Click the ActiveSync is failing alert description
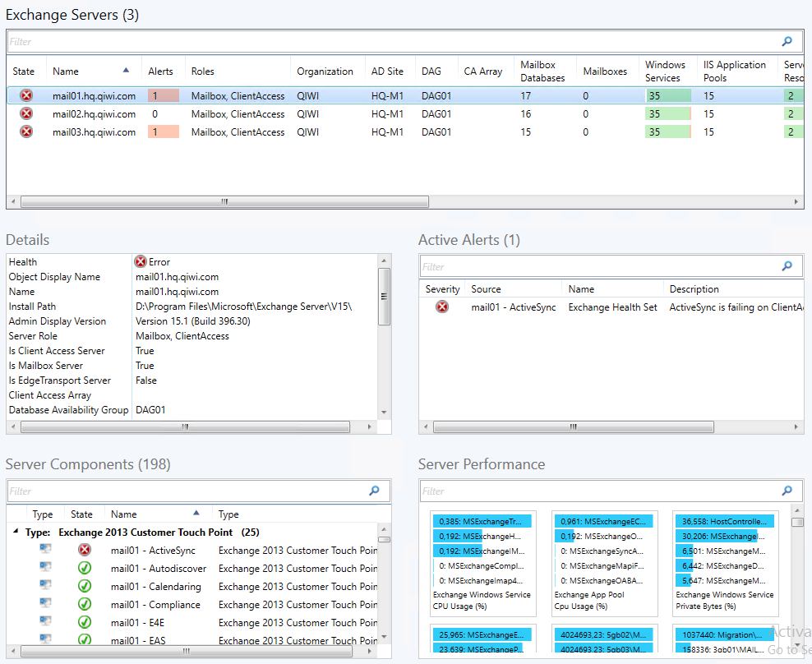The width and height of the screenshot is (812, 664). click(x=736, y=307)
